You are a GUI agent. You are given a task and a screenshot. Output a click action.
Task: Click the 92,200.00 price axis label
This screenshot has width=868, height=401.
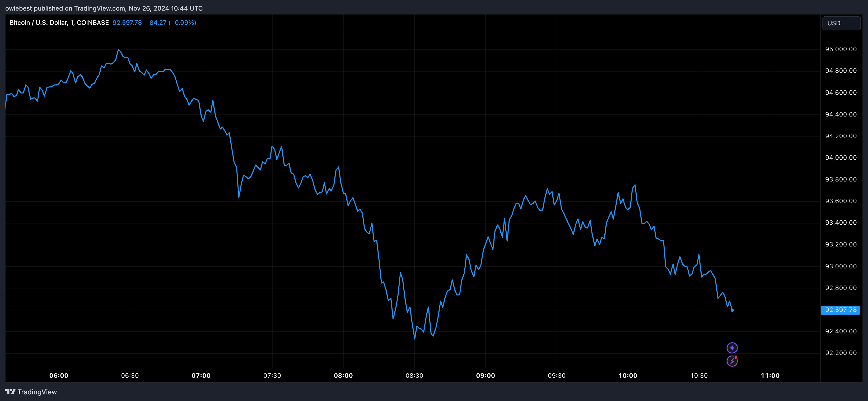coord(841,353)
